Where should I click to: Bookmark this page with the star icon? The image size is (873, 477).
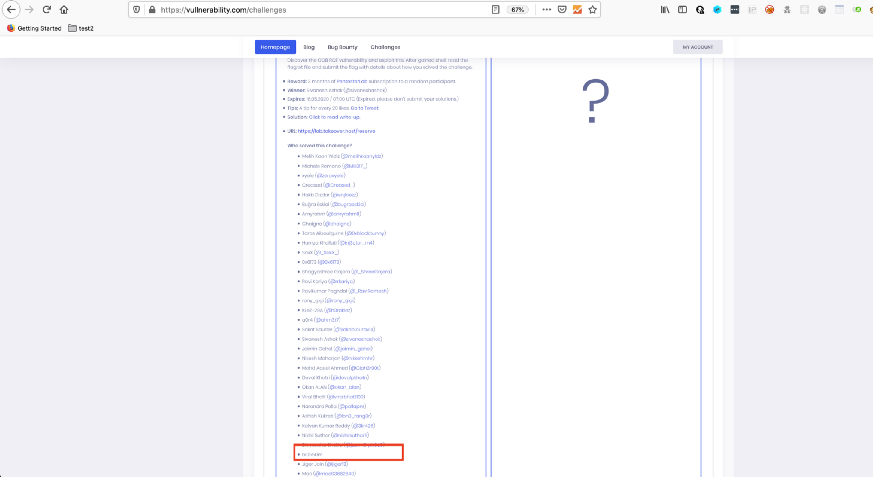tap(593, 9)
